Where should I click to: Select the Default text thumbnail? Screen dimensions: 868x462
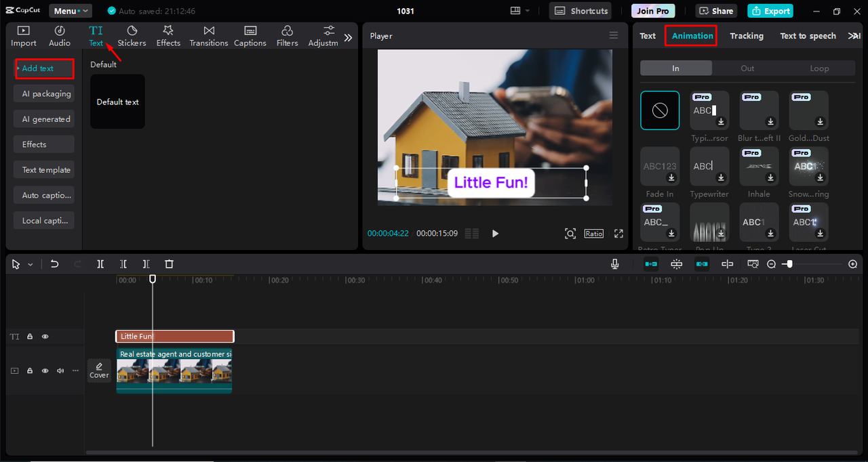[117, 102]
